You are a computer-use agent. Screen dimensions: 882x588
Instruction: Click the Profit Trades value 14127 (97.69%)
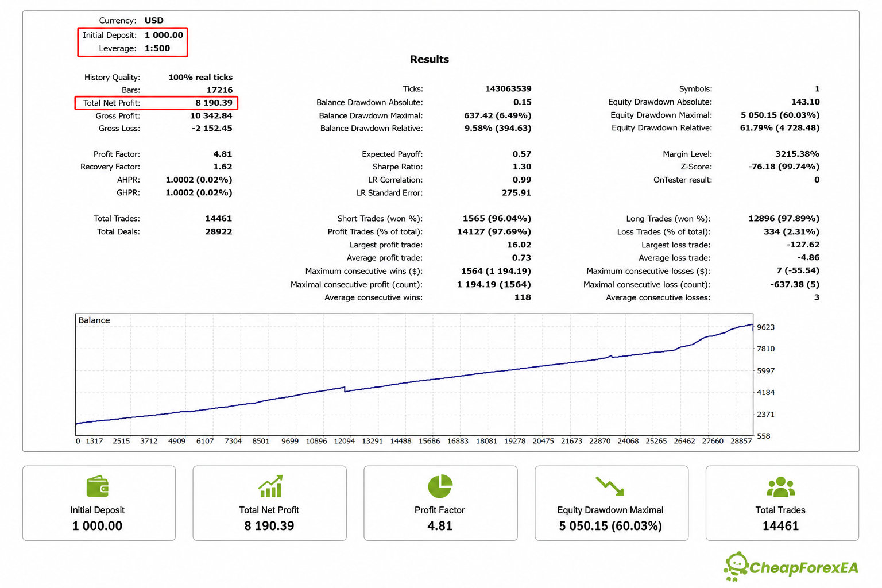click(x=494, y=232)
